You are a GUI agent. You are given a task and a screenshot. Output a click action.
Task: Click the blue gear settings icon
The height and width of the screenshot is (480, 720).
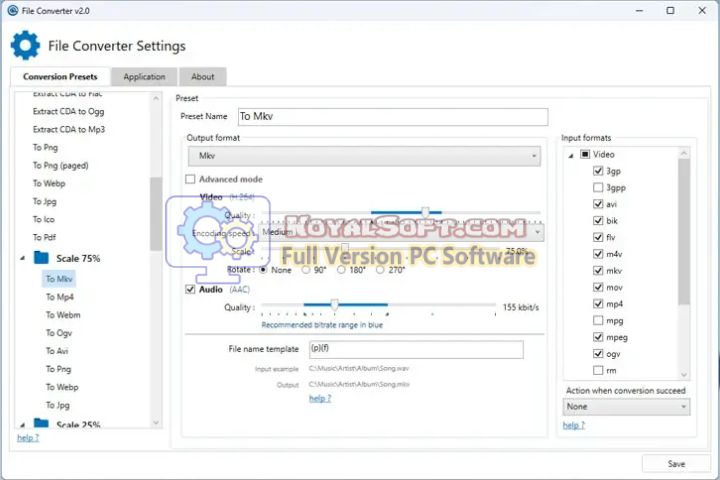coord(25,45)
